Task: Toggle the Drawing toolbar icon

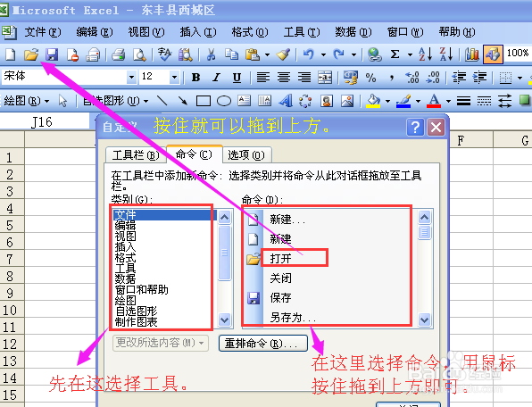Action: tap(493, 54)
